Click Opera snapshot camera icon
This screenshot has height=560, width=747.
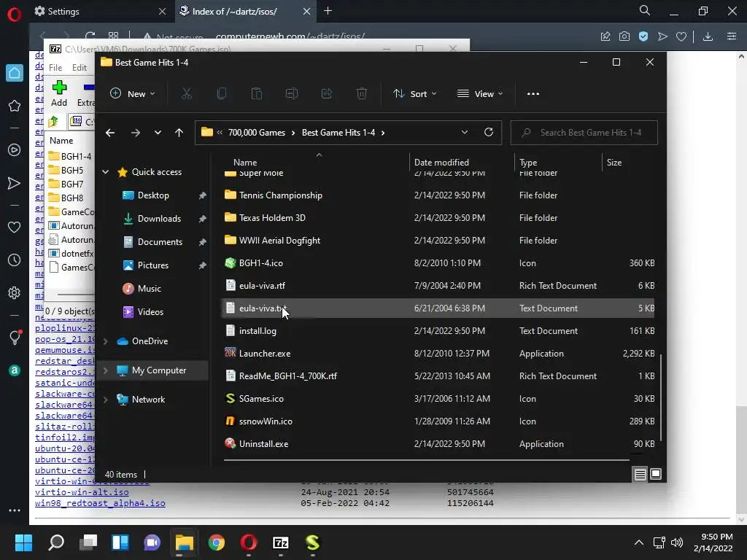click(x=624, y=36)
